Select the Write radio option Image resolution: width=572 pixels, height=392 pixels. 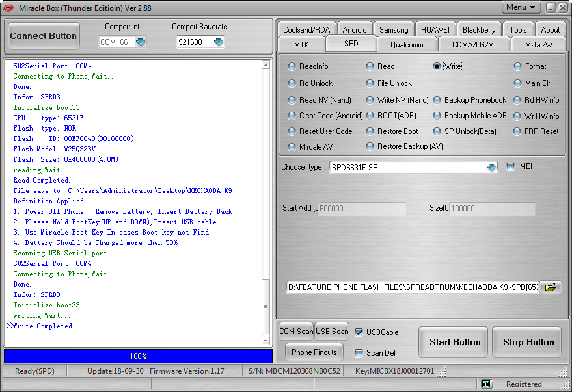click(x=437, y=66)
